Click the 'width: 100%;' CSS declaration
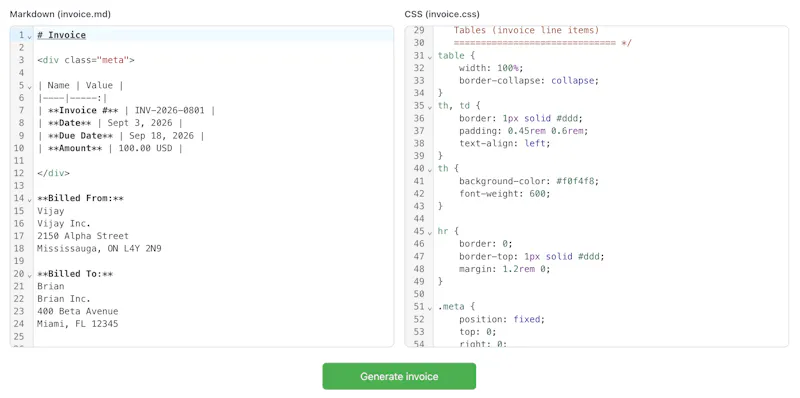 [x=491, y=68]
